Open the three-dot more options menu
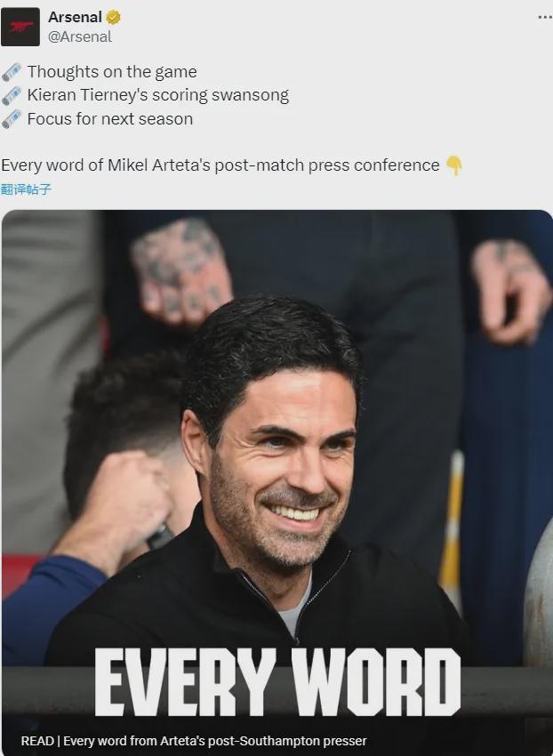The width and height of the screenshot is (553, 756). [x=545, y=18]
